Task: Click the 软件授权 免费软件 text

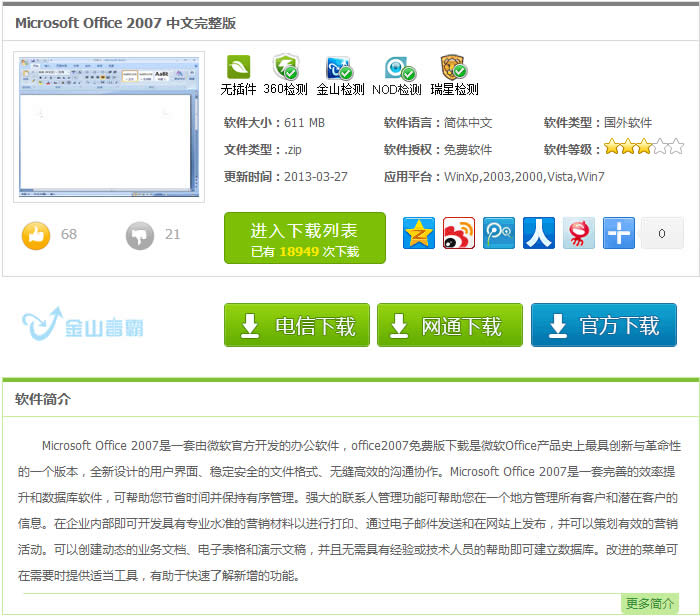Action: 438,150
